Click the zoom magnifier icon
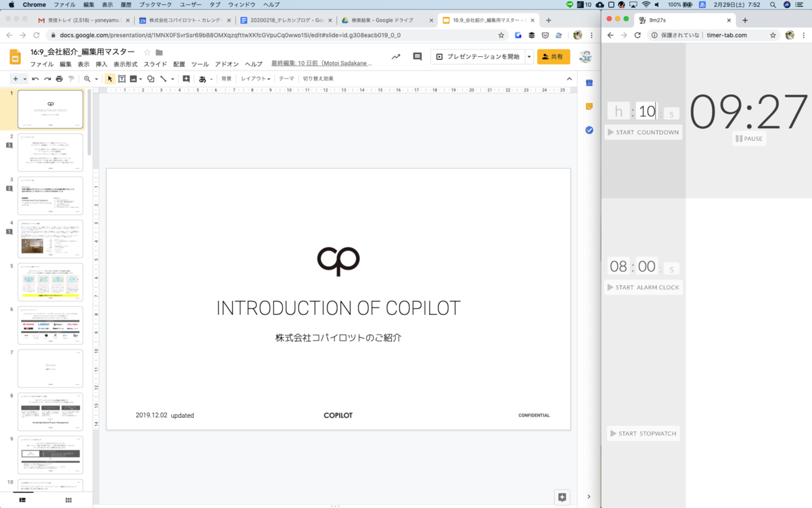Screen dimensions: 812x508 click(87, 79)
